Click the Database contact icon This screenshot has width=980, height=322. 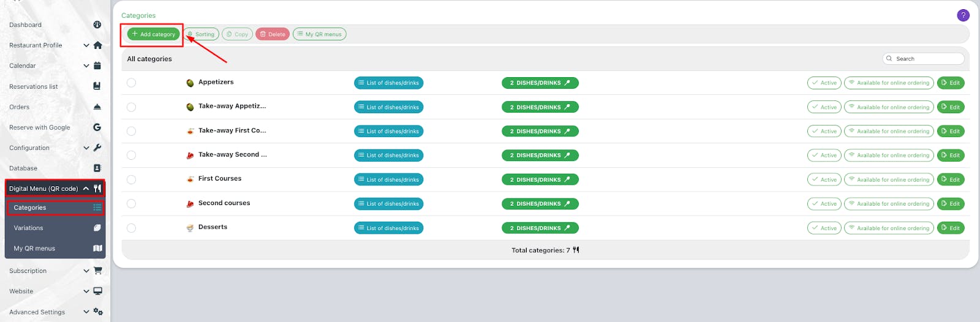(97, 168)
